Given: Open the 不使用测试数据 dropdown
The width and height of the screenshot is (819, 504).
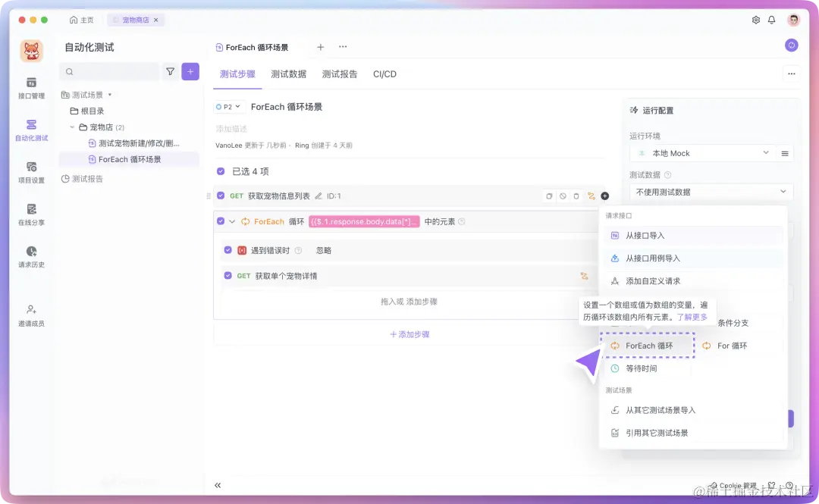Looking at the screenshot, I should (x=709, y=191).
